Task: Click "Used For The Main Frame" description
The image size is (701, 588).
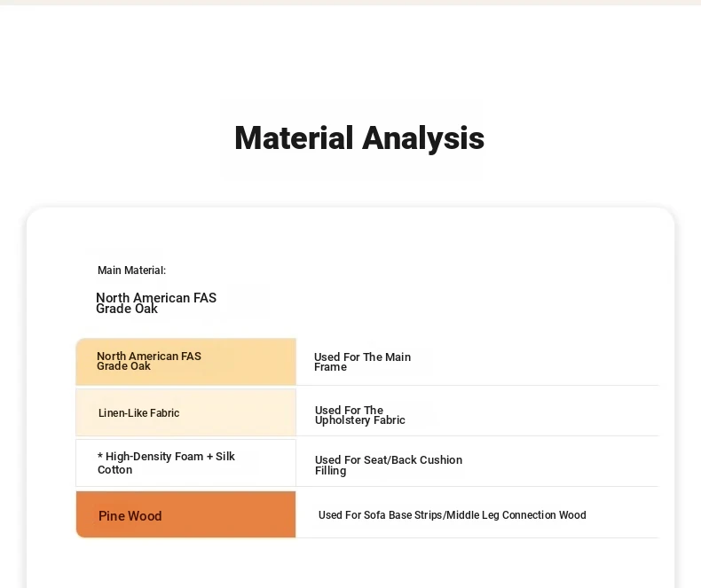Action: pos(362,362)
